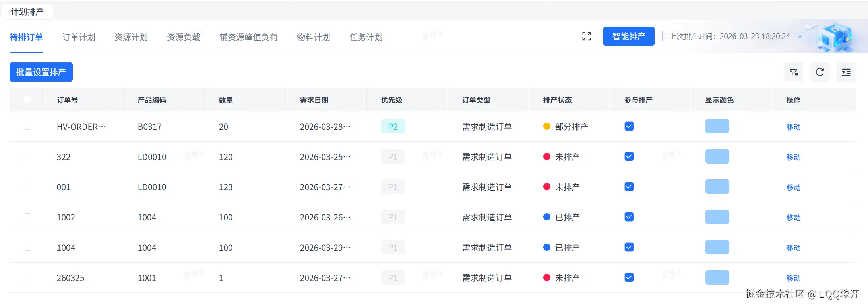Open the table filter icon
This screenshot has height=308, width=868.
793,72
